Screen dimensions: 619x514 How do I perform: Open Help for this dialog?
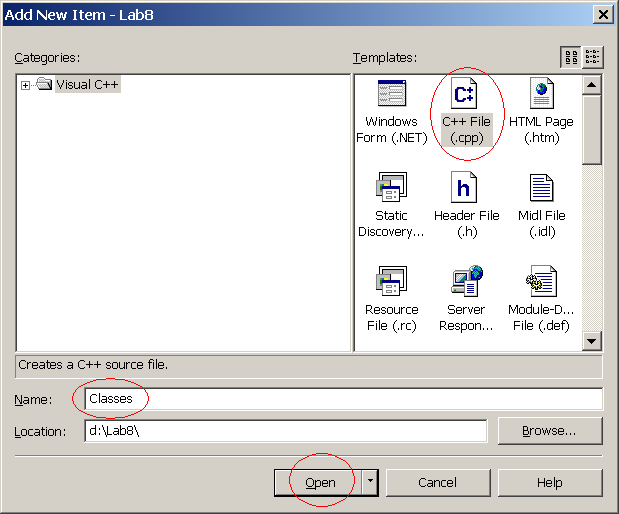pos(550,482)
